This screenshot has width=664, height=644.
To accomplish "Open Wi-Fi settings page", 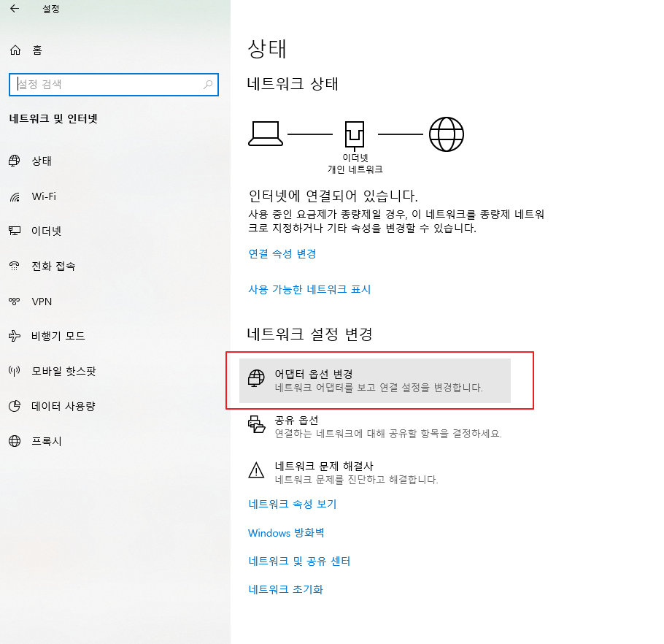I will click(44, 196).
